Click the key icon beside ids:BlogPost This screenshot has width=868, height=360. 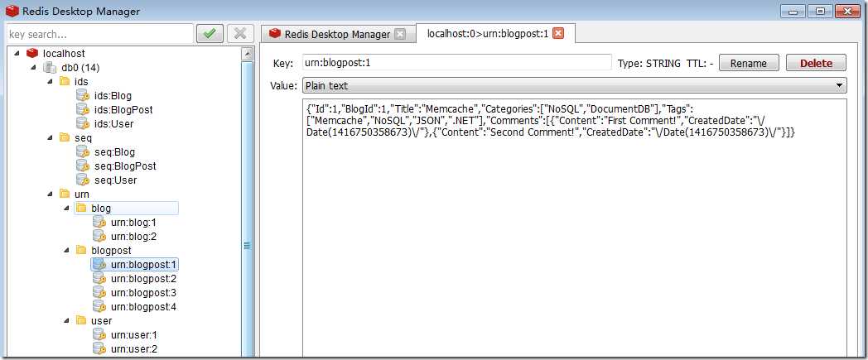point(83,109)
